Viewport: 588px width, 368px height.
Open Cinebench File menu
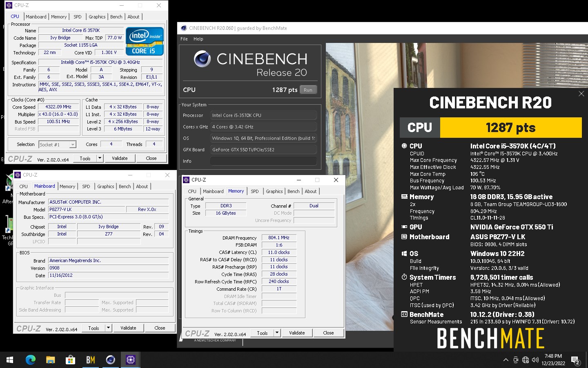click(x=184, y=39)
